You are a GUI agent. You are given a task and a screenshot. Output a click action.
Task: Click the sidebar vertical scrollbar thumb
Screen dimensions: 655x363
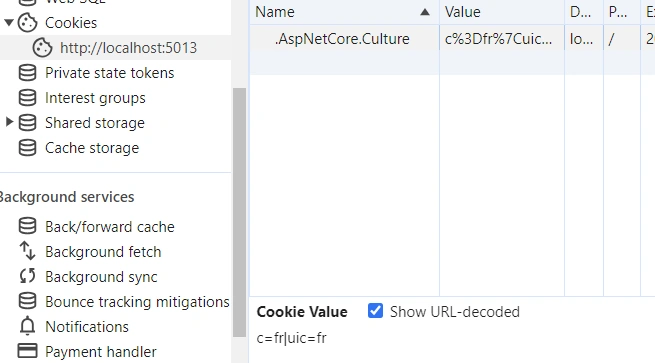click(239, 212)
